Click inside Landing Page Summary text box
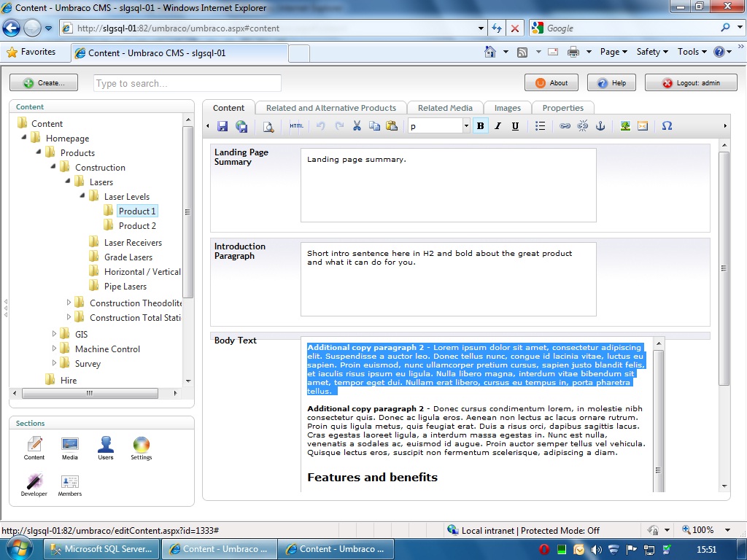 point(449,185)
